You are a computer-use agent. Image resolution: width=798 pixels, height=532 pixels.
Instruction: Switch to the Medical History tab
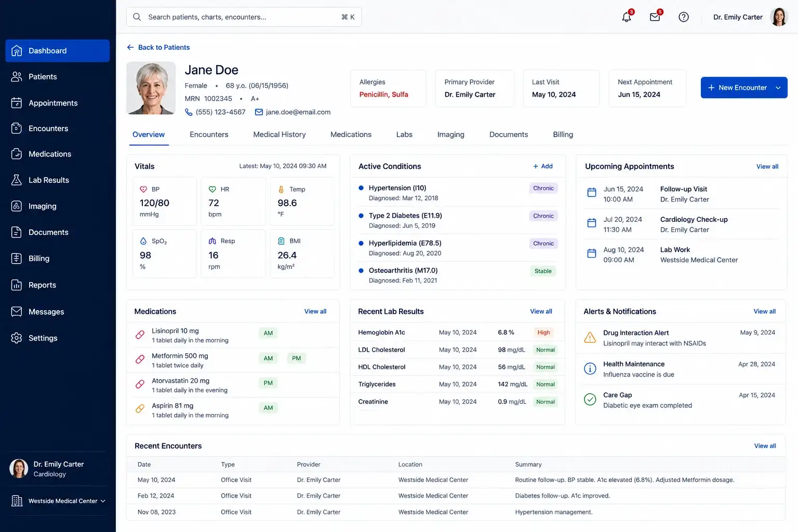(x=280, y=135)
